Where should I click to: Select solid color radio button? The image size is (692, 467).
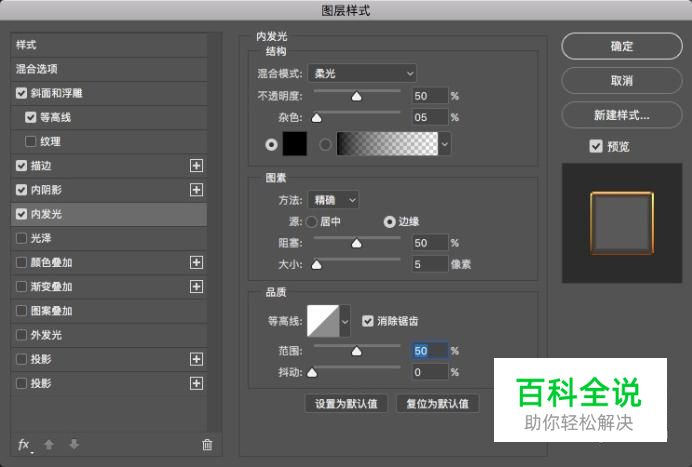pyautogui.click(x=271, y=144)
